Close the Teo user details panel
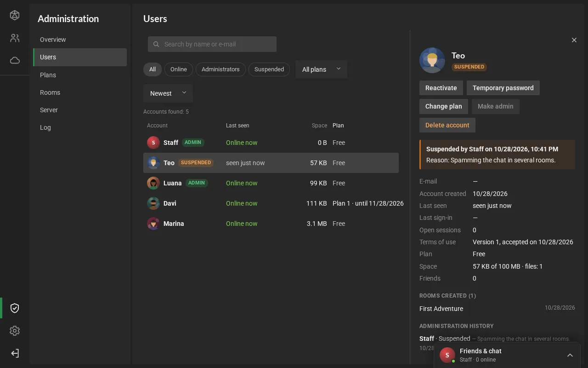 pyautogui.click(x=574, y=40)
